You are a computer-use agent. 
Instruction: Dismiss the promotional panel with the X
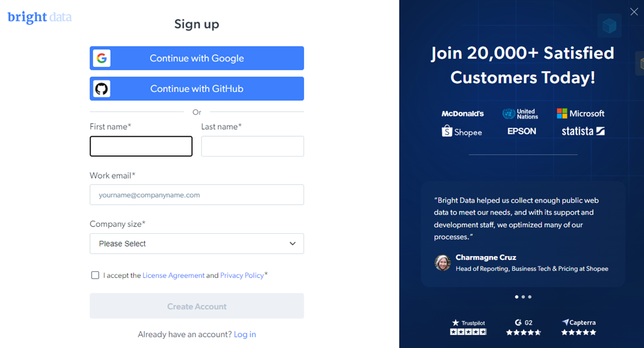coord(634,11)
